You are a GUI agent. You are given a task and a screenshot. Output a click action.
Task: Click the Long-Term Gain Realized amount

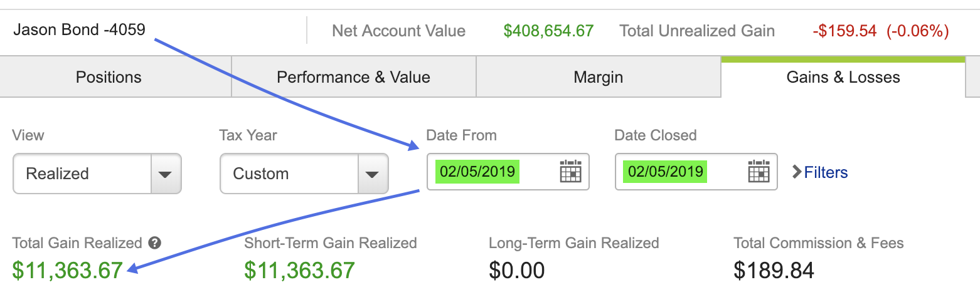pos(516,270)
